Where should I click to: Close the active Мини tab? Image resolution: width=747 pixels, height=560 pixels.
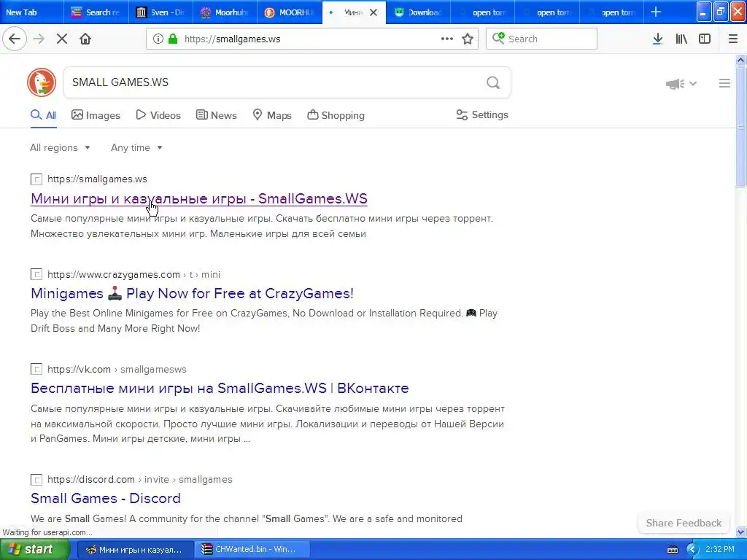tap(373, 12)
